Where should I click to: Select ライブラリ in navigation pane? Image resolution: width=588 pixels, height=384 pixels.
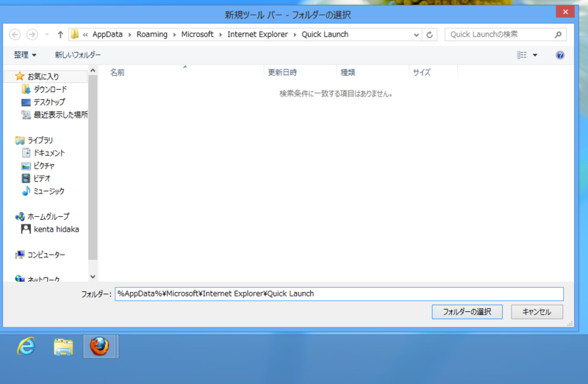(x=40, y=141)
